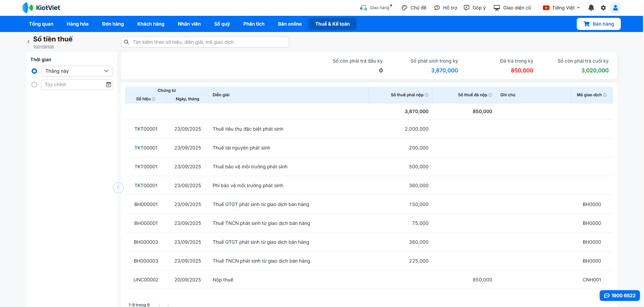Click the 75,000 tax amount cell
This screenshot has width=644, height=307.
[420, 223]
